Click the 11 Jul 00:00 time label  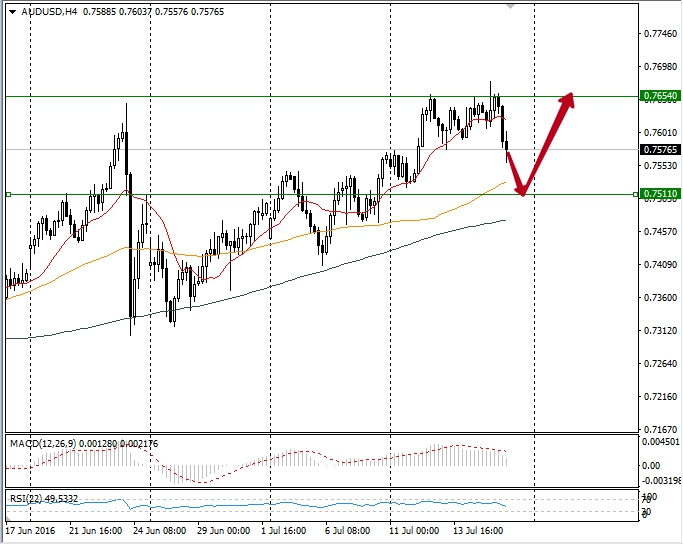tap(414, 530)
